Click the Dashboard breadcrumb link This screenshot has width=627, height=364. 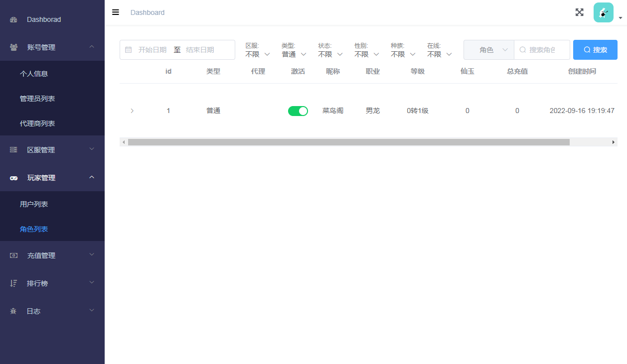click(148, 12)
